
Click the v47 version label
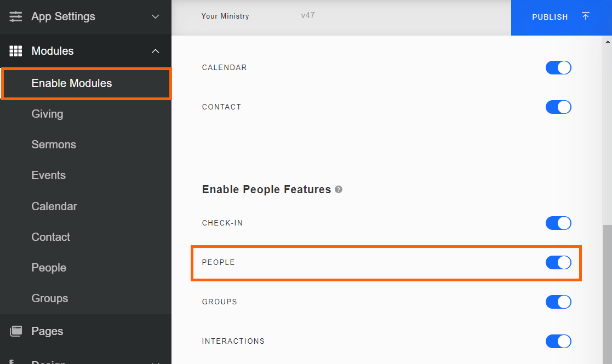click(308, 16)
